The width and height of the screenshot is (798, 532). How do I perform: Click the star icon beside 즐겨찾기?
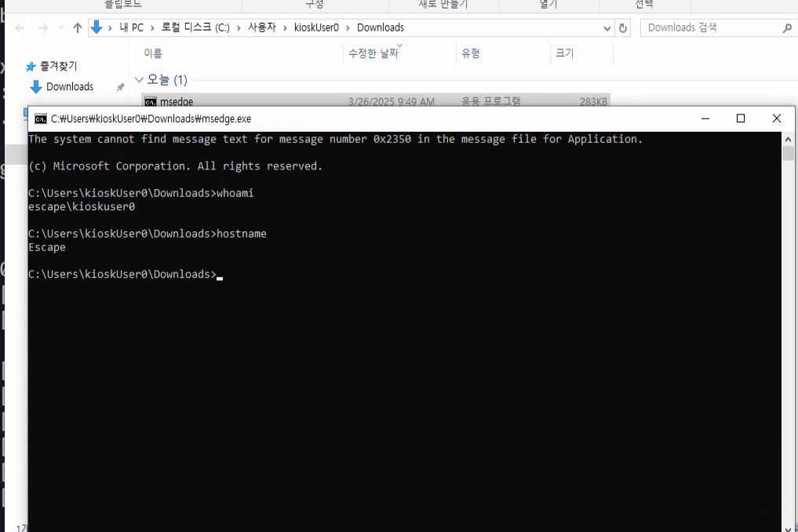31,66
